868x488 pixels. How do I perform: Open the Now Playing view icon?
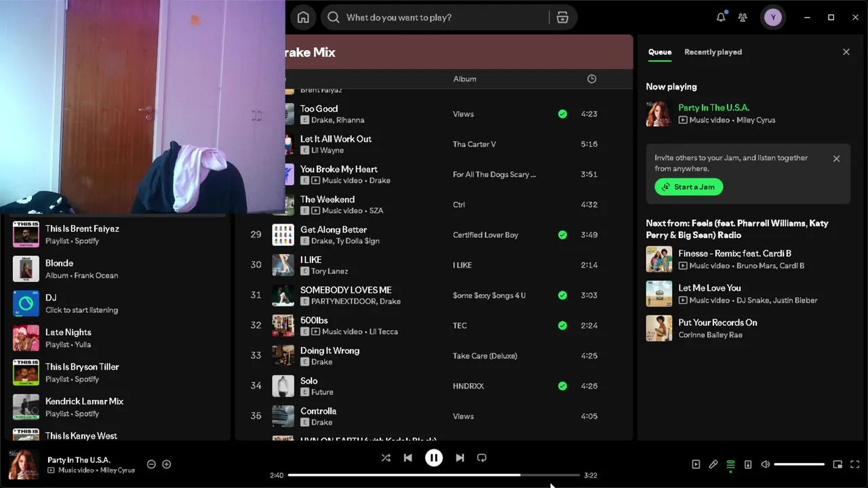[696, 464]
